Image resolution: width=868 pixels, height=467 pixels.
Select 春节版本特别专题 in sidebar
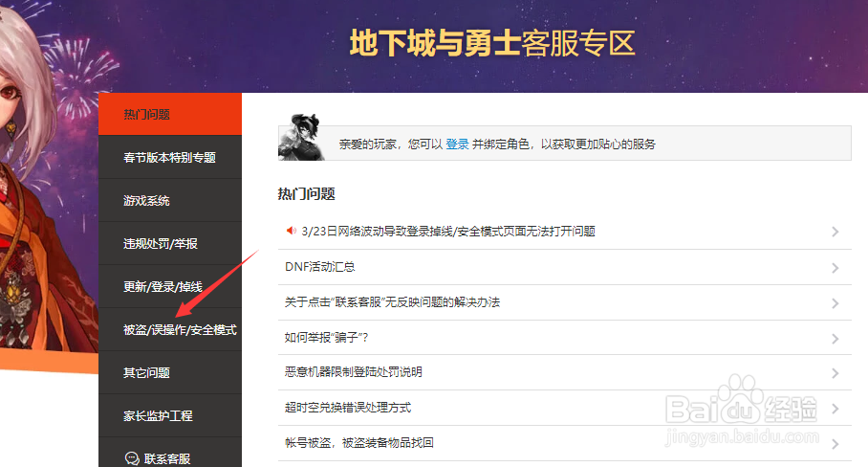tap(170, 157)
